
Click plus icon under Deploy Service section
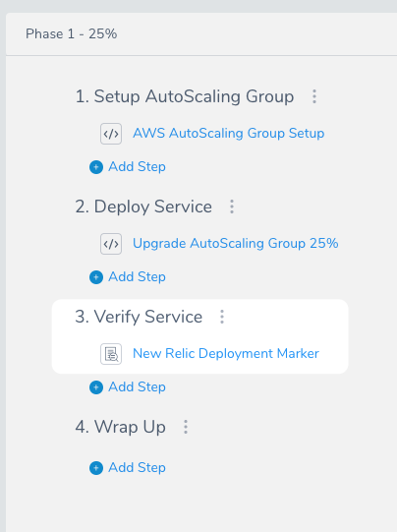pyautogui.click(x=96, y=277)
